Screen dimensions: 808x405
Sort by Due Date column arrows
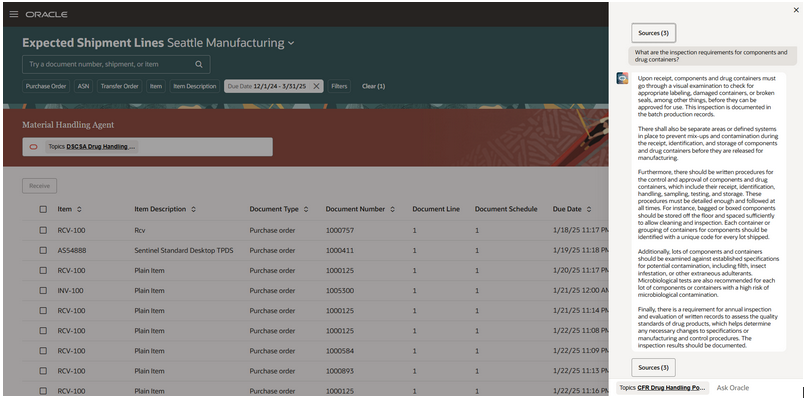tap(588, 209)
